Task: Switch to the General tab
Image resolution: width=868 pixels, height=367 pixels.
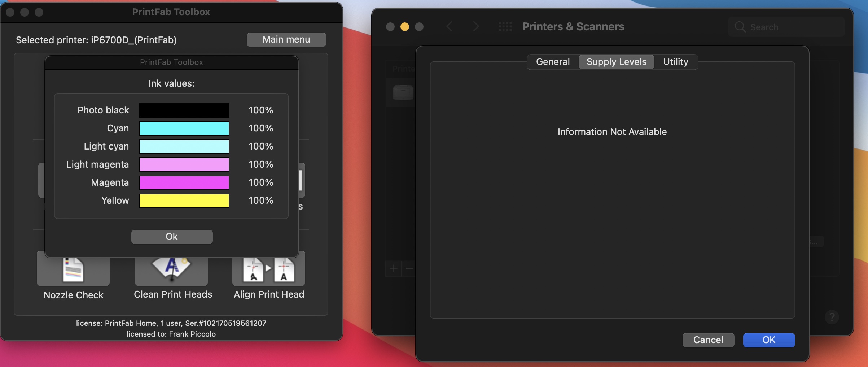Action: click(x=553, y=62)
